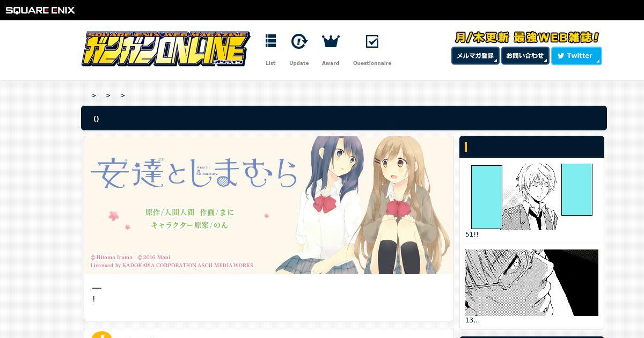Click the Update label text

pos(299,63)
